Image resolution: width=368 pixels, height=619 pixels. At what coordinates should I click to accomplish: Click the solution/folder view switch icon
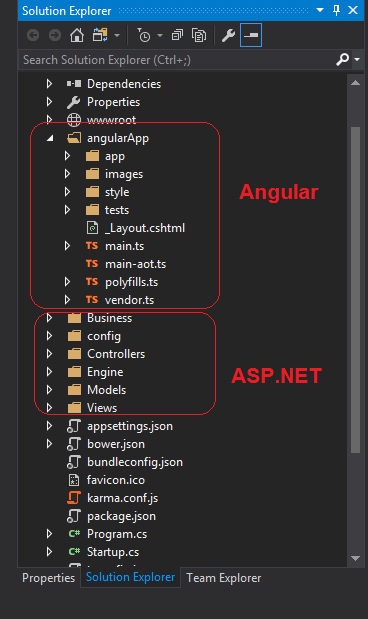[x=100, y=35]
